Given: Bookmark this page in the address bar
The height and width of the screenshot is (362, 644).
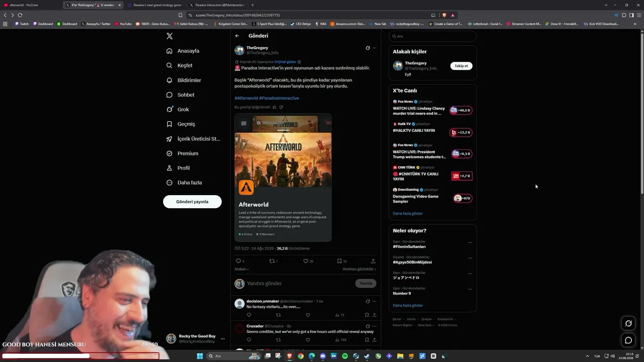Looking at the screenshot, I should click(180, 15).
